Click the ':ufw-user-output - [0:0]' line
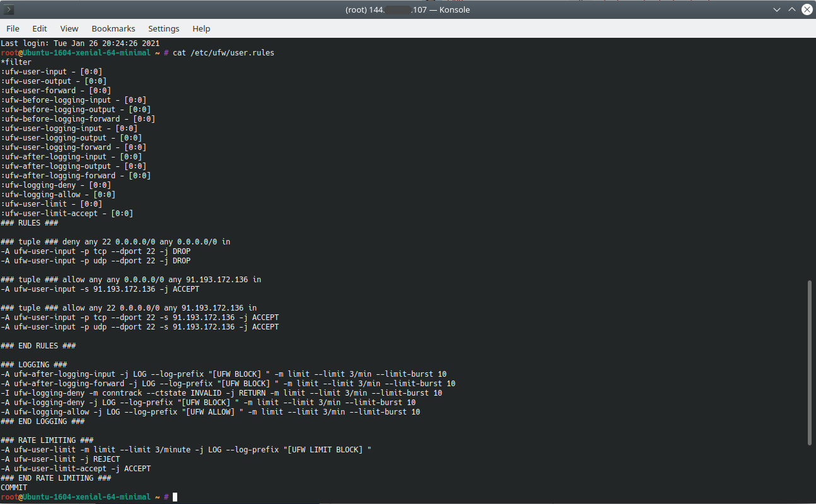Viewport: 816px width, 504px height. tap(54, 81)
